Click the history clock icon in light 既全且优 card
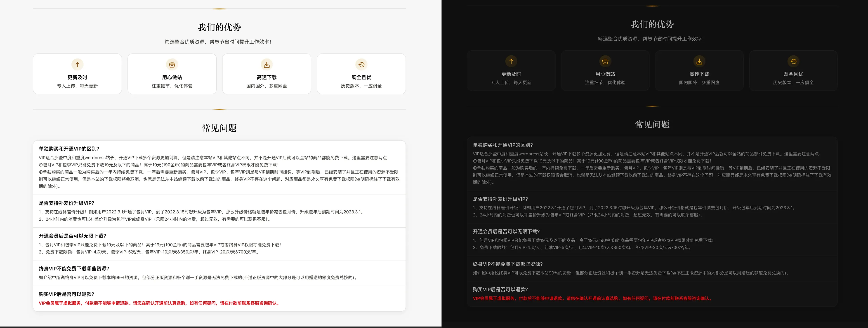868x328 pixels. [361, 65]
